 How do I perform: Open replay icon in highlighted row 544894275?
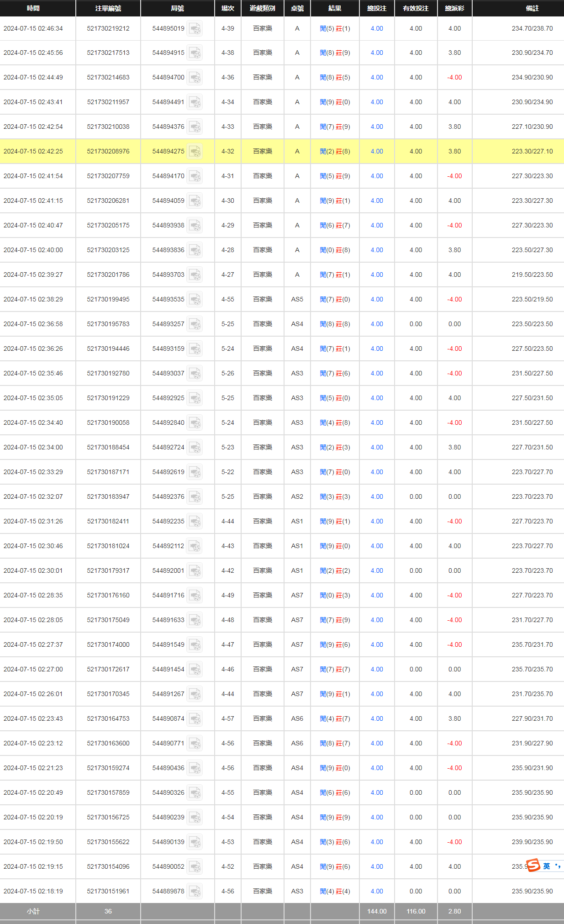[195, 152]
